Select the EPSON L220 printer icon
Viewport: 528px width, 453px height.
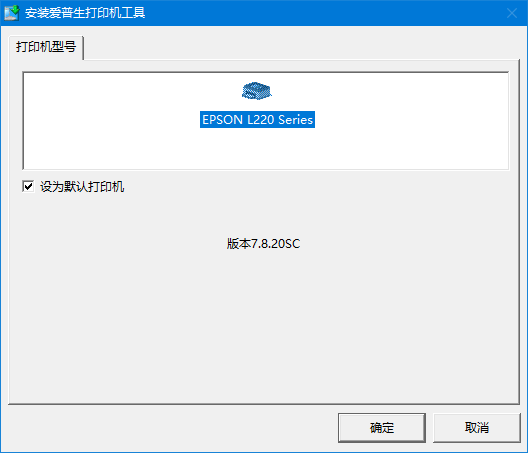pos(257,91)
